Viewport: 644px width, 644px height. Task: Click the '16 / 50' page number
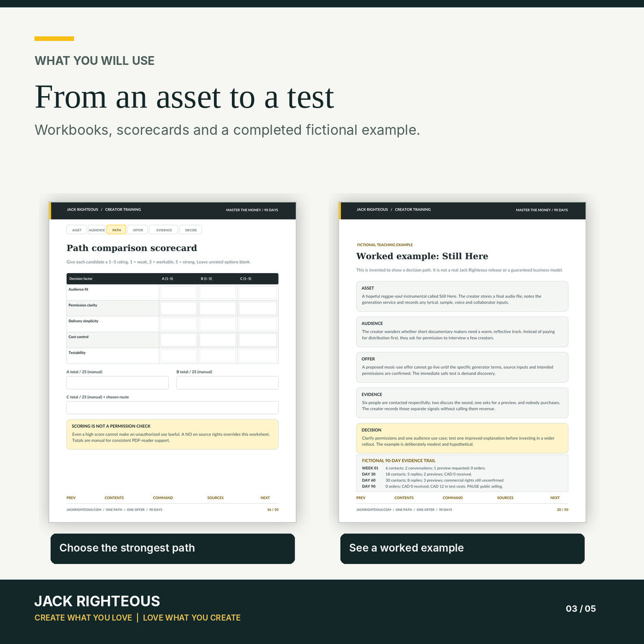[273, 510]
